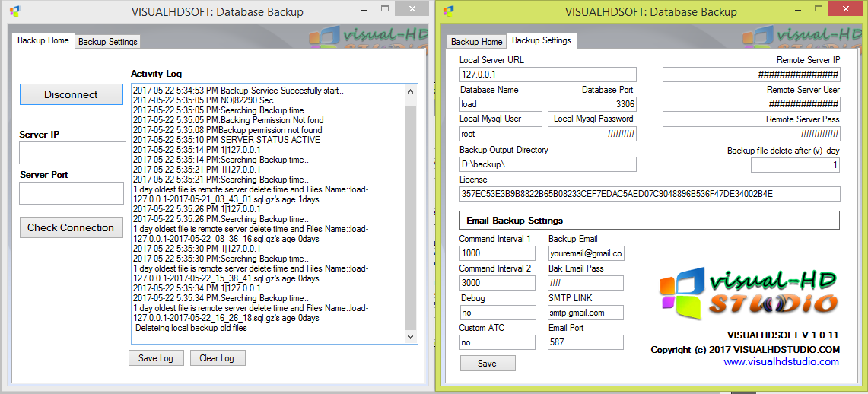The image size is (868, 394).
Task: Click the activity log scrollbar thumb
Action: click(x=410, y=217)
